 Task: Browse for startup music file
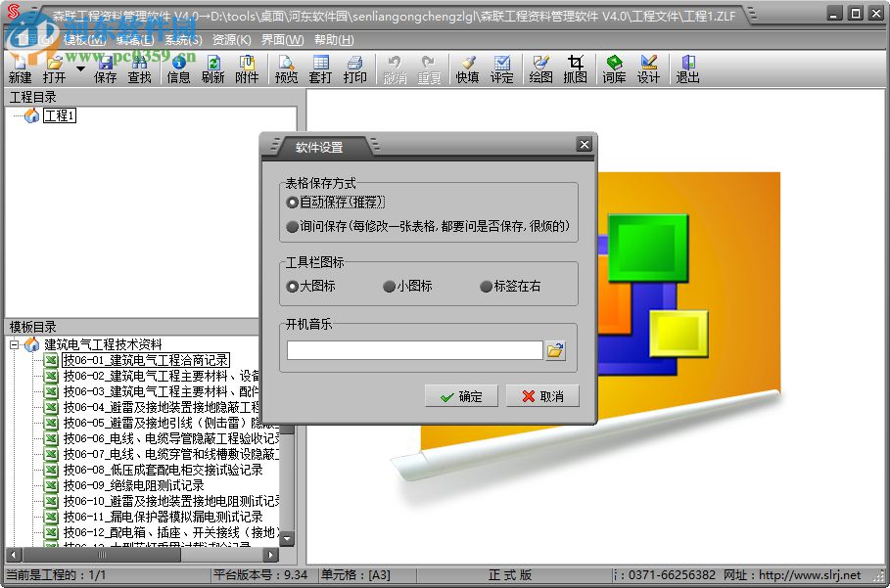click(x=556, y=348)
